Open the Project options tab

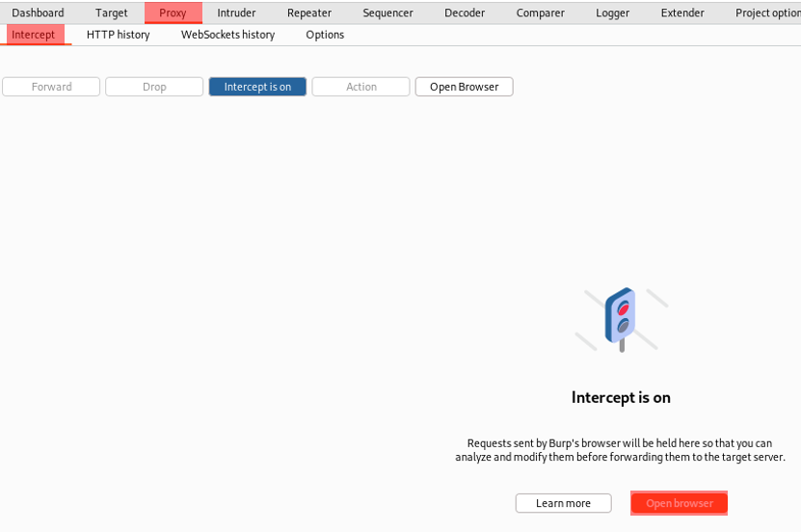click(768, 13)
